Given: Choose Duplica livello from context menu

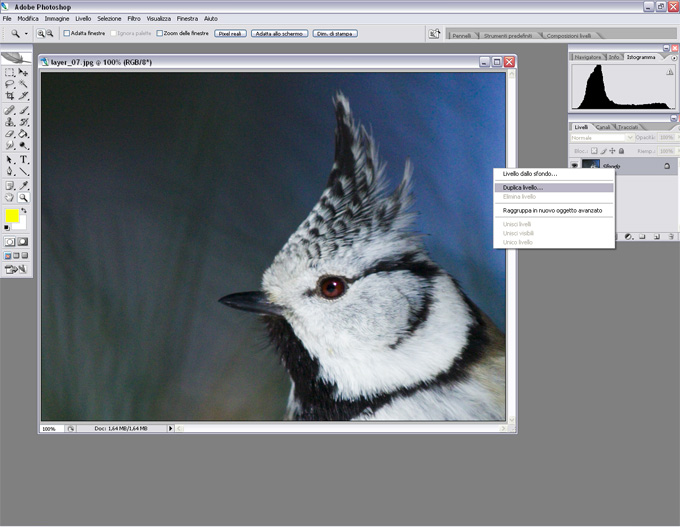Looking at the screenshot, I should coord(523,187).
